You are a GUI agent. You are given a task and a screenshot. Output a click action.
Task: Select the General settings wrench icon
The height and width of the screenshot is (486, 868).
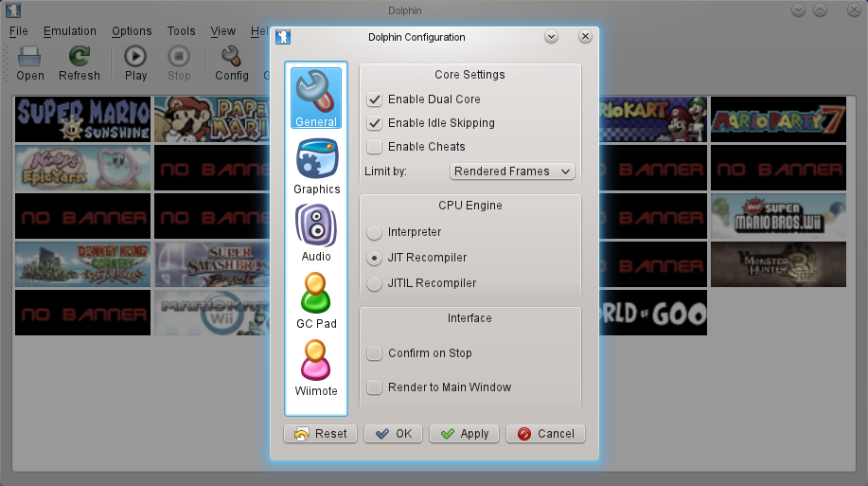(316, 92)
